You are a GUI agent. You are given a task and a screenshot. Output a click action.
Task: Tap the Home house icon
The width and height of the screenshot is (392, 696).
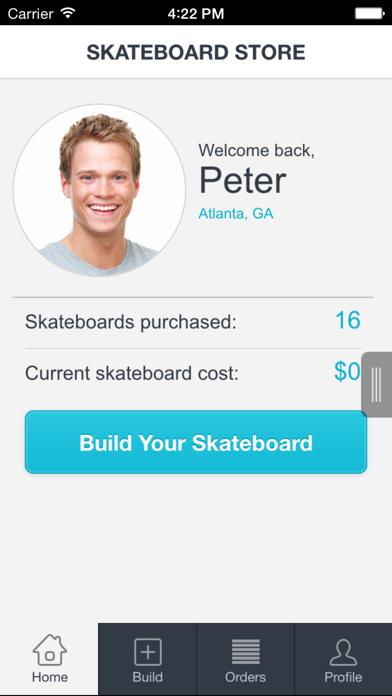point(50,650)
